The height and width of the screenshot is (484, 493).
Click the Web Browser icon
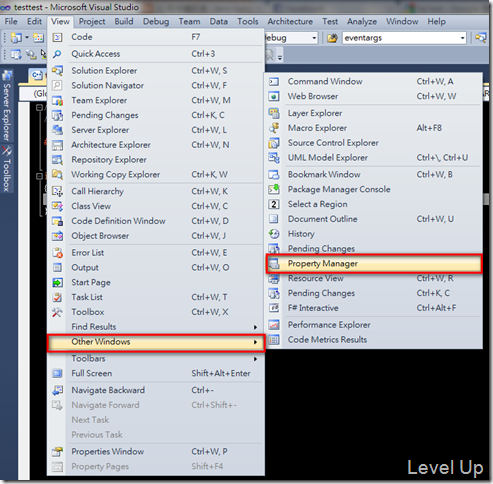point(274,96)
